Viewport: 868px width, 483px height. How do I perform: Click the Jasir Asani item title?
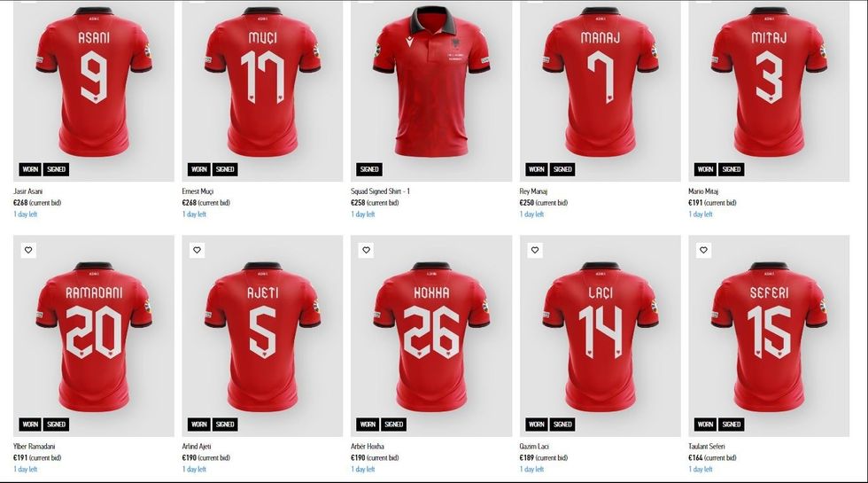(x=27, y=191)
